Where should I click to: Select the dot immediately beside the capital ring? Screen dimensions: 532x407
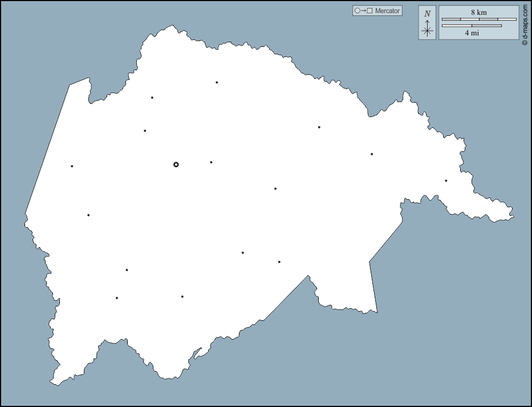pos(211,162)
